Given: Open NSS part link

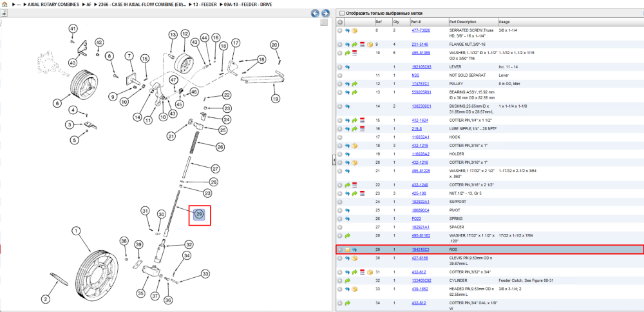Looking at the screenshot, I should (415, 75).
